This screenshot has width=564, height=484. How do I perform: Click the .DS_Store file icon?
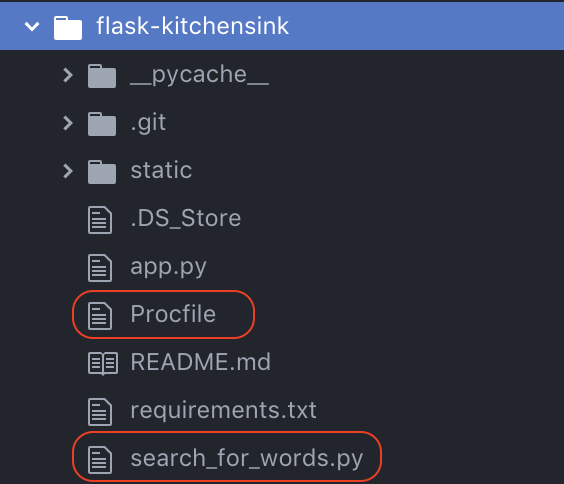pyautogui.click(x=100, y=220)
